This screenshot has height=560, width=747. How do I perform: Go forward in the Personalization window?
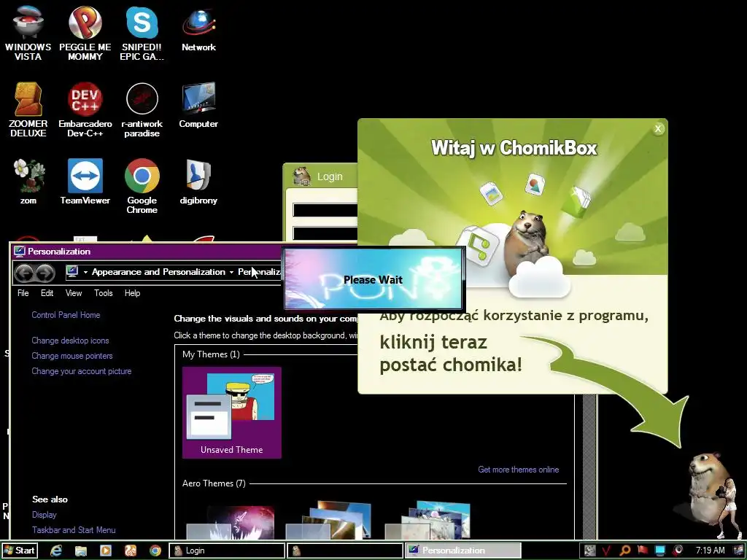coord(46,273)
